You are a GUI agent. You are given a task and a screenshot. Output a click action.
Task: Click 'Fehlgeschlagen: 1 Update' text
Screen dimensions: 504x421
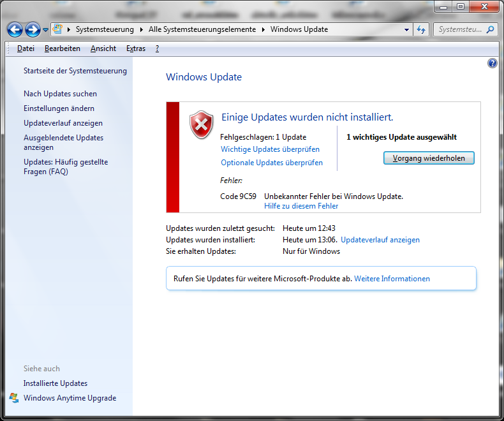[x=263, y=137]
